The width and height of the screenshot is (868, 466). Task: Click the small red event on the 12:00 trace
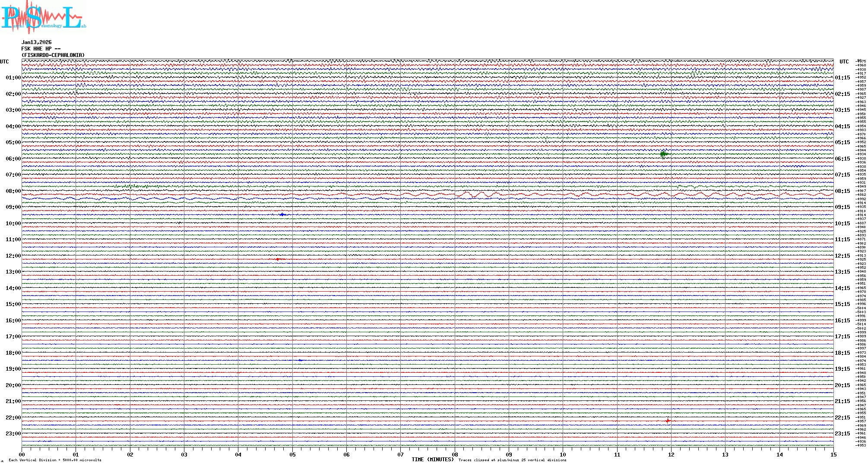click(x=278, y=259)
